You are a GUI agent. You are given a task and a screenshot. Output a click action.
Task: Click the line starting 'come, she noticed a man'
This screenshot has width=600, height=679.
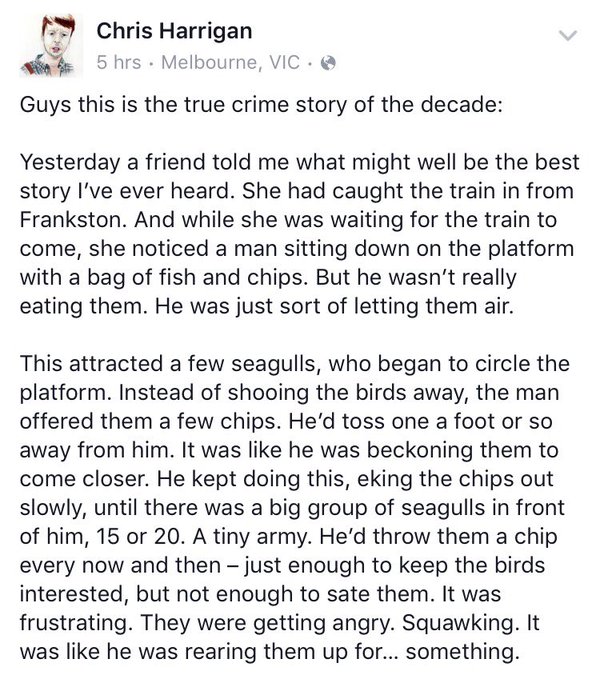297,249
